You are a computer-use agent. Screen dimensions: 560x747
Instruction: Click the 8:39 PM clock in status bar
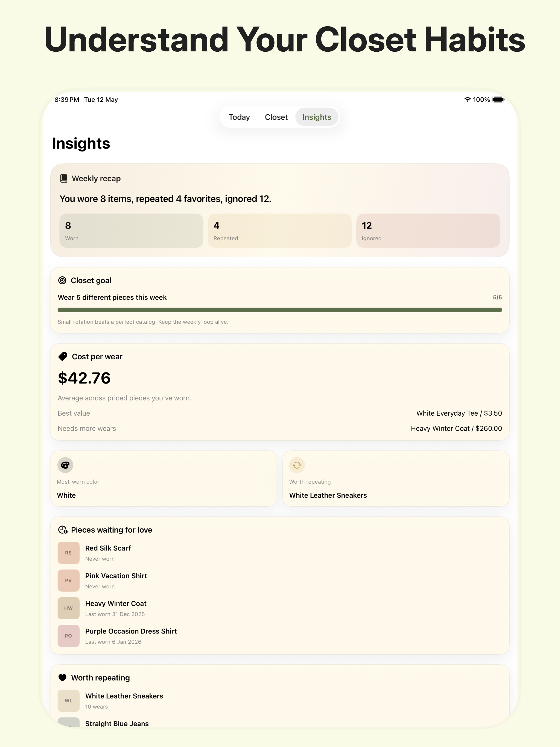point(67,100)
